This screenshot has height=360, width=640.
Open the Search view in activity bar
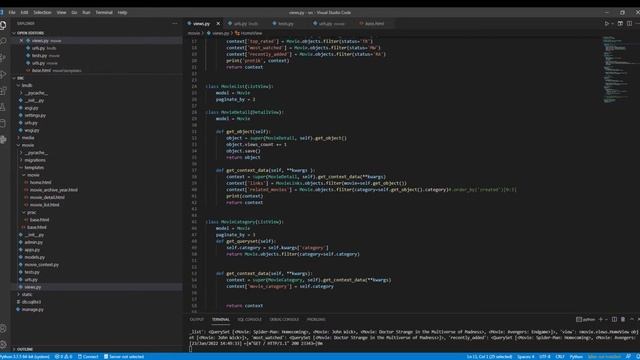3,42
